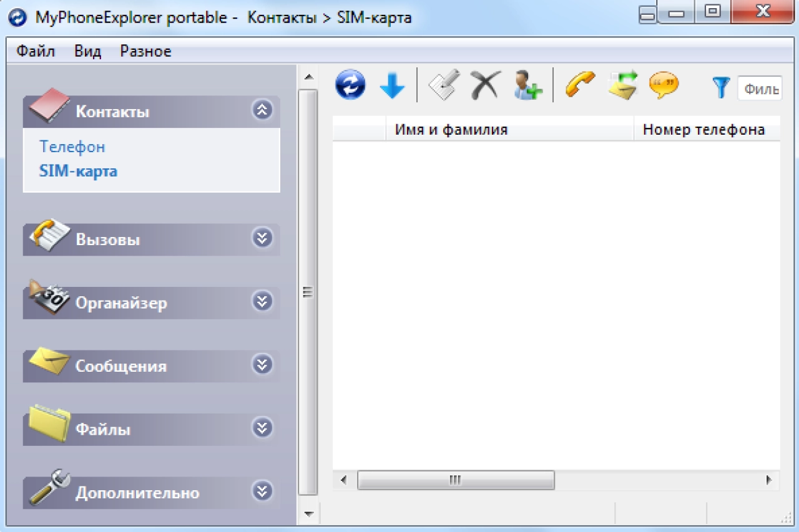Select the Телефон contacts link
Viewport: 799px width, 532px height.
coord(72,147)
